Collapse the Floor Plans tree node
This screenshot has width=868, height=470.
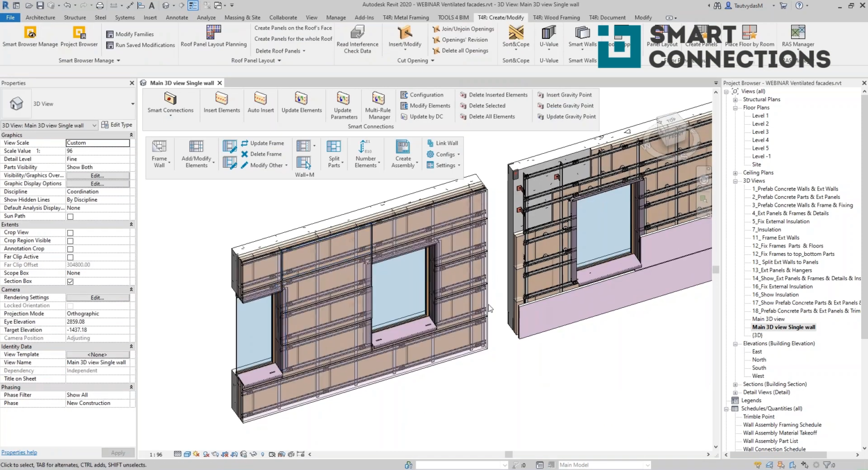(735, 107)
